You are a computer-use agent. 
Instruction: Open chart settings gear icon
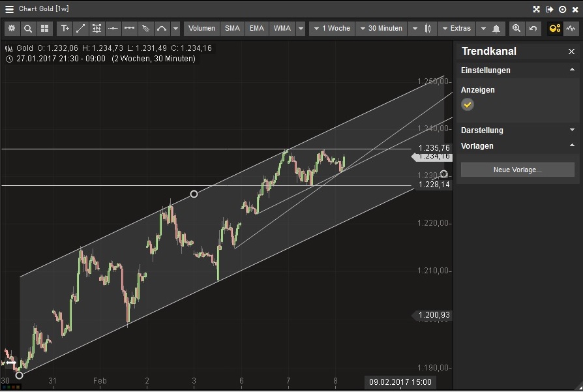click(12, 29)
